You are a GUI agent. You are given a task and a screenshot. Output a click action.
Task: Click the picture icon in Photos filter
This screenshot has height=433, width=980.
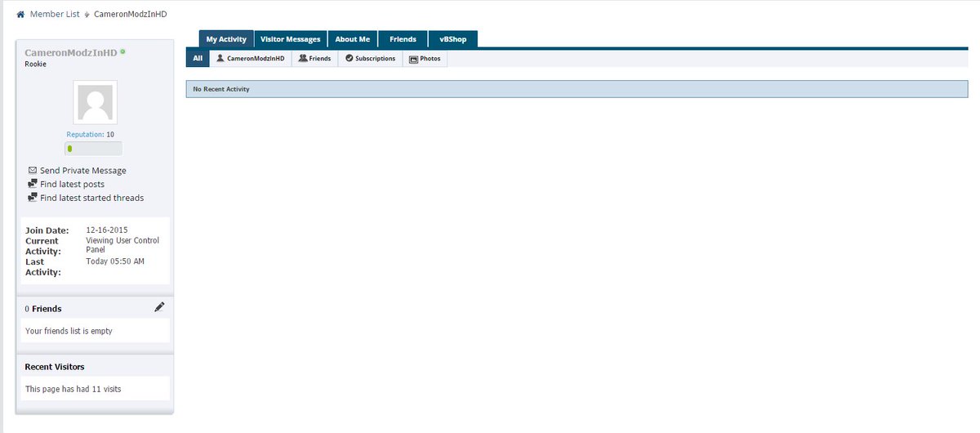point(413,60)
